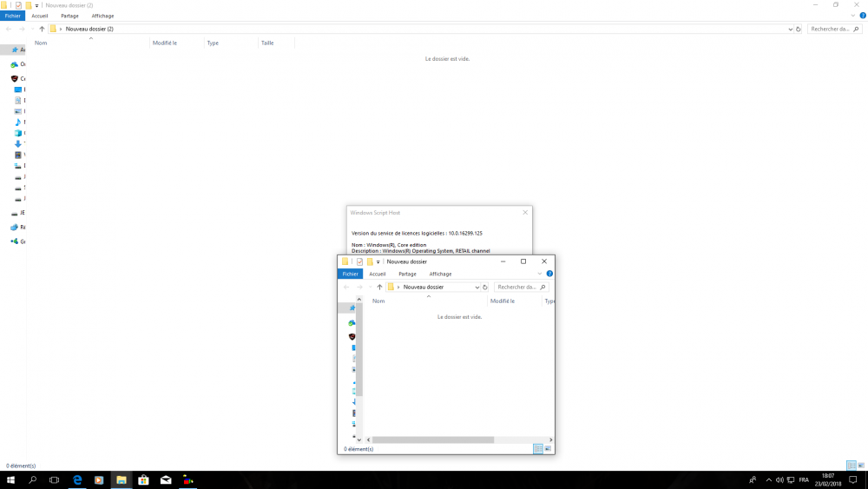The width and height of the screenshot is (868, 489).
Task: Open Windows Start menu
Action: coord(10,480)
